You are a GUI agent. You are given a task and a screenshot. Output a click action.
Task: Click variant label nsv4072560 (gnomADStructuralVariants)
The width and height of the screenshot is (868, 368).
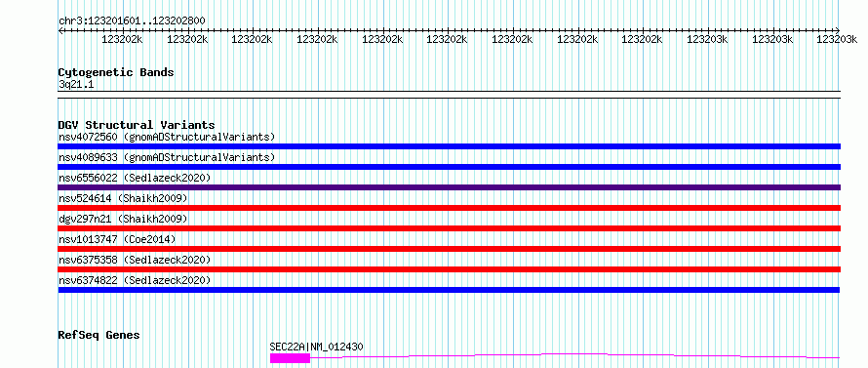pyautogui.click(x=167, y=137)
